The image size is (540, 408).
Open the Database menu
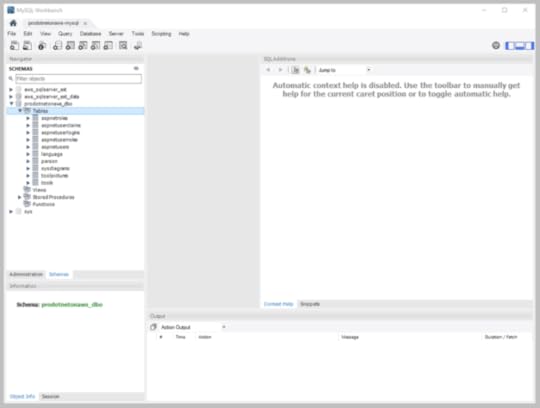pyautogui.click(x=91, y=34)
